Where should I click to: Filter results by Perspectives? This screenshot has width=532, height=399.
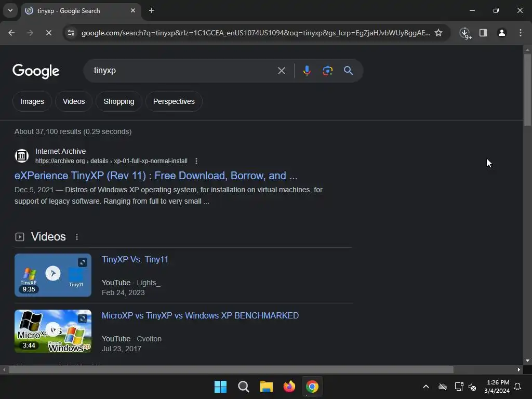tap(174, 101)
